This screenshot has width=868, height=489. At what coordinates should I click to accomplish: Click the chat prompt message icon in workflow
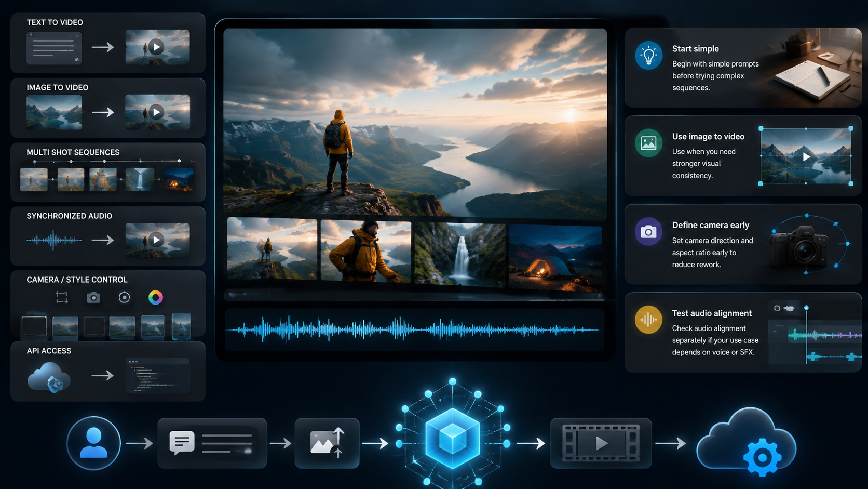click(182, 443)
